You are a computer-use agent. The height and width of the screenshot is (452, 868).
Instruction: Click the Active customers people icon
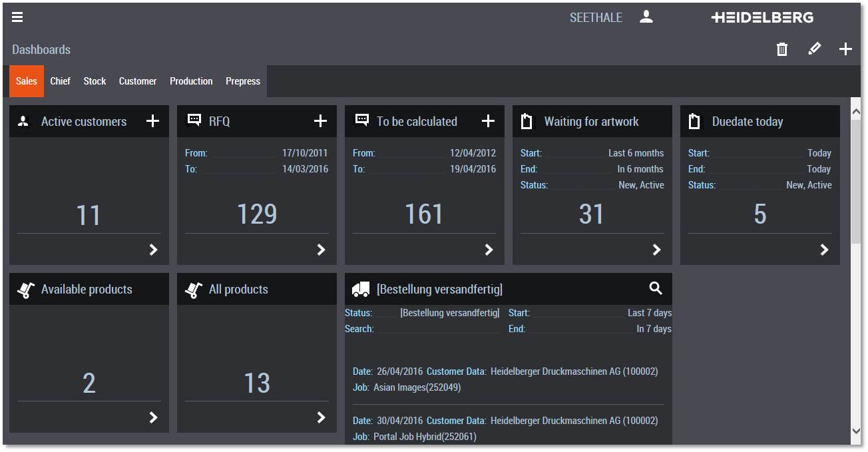pos(23,121)
